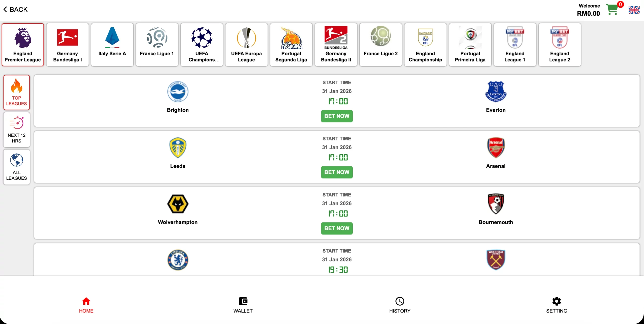This screenshot has width=644, height=324.
Task: Choose England Championship league tile
Action: (x=425, y=45)
